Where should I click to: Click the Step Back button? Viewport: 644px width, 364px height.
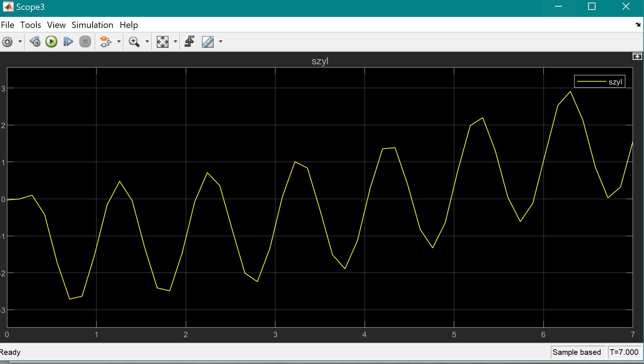(35, 42)
